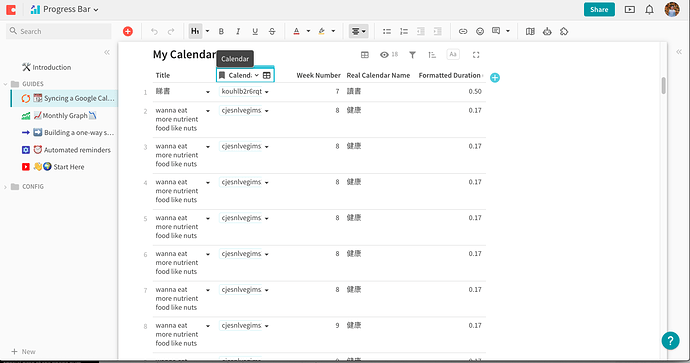The width and height of the screenshot is (690, 363).
Task: Expand the CONFIG folder in the sidebar
Action: tap(5, 187)
